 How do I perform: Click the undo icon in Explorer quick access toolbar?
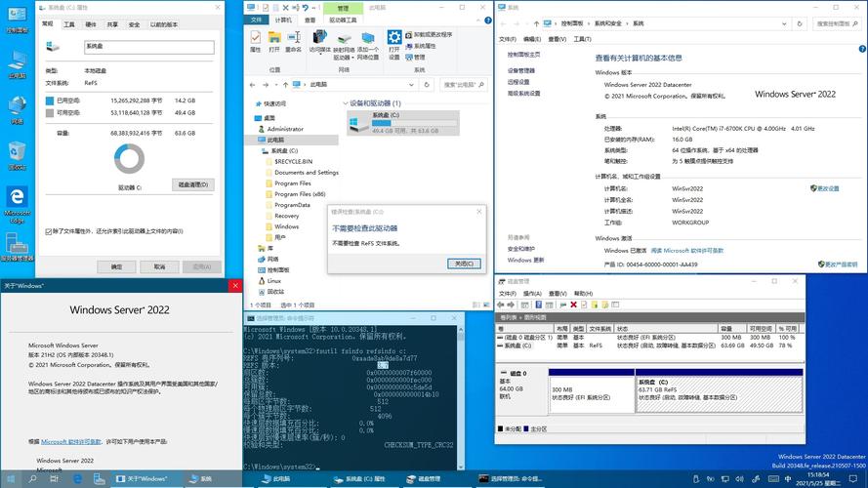tap(305, 8)
